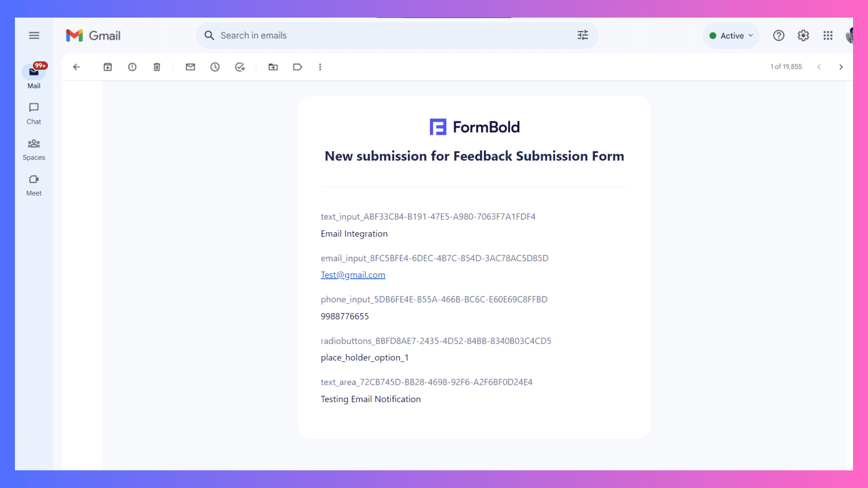The width and height of the screenshot is (868, 488).
Task: Show search options filter icon
Action: coord(583,35)
